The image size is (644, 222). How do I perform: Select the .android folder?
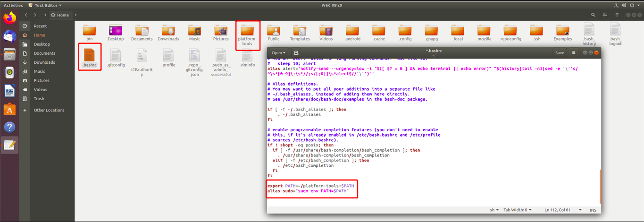tap(352, 33)
